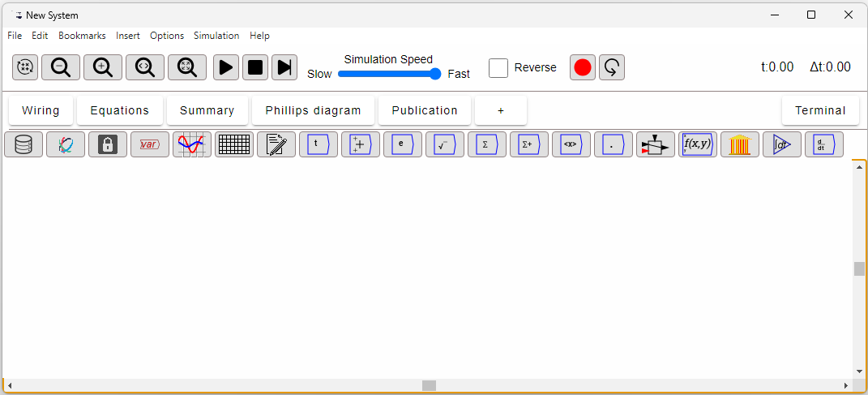Screen dimensions: 868x395
Task: Insert a derivative d/dt block
Action: point(823,144)
